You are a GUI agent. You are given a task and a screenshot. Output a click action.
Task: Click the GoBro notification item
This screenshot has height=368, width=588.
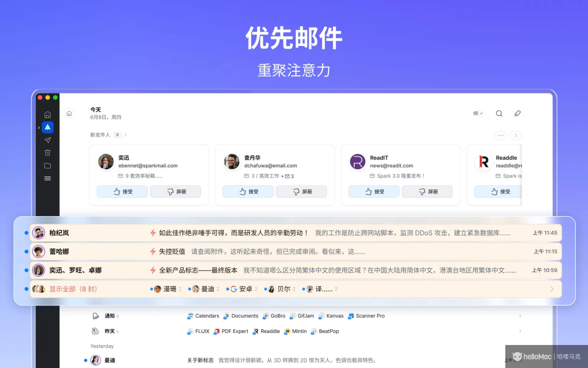[x=274, y=316]
